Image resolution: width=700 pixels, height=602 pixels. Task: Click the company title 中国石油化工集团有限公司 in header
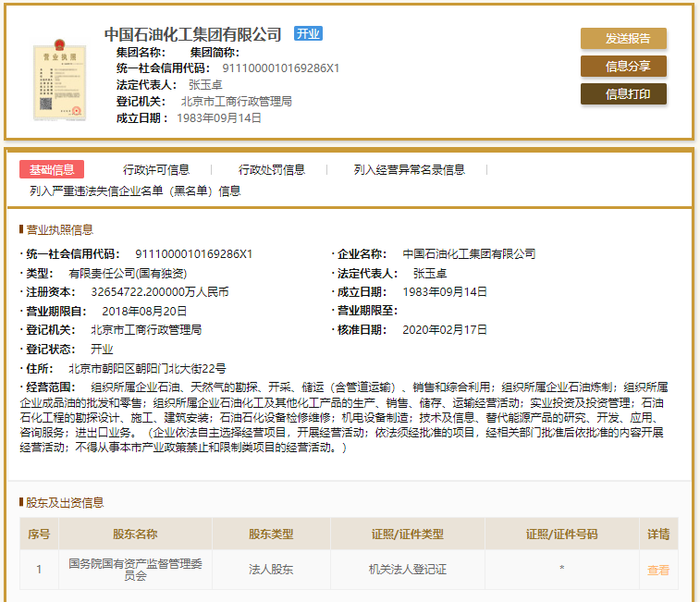click(x=192, y=34)
